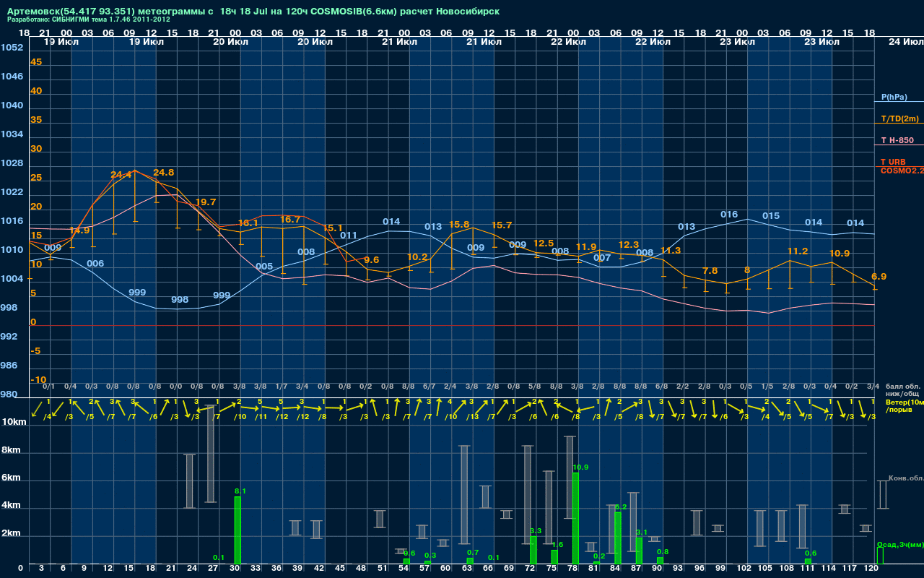924x578 pixels.
Task: Click the 006 pressure value
Action: [95, 264]
